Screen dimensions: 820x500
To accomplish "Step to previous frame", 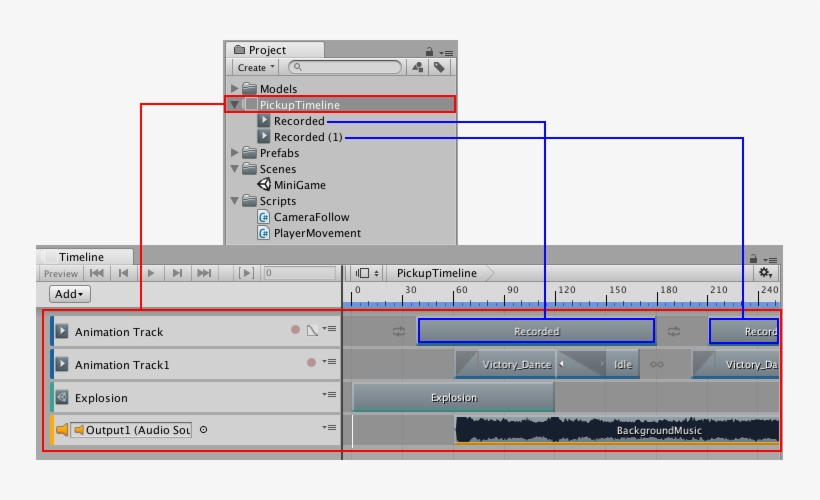I will (x=123, y=273).
